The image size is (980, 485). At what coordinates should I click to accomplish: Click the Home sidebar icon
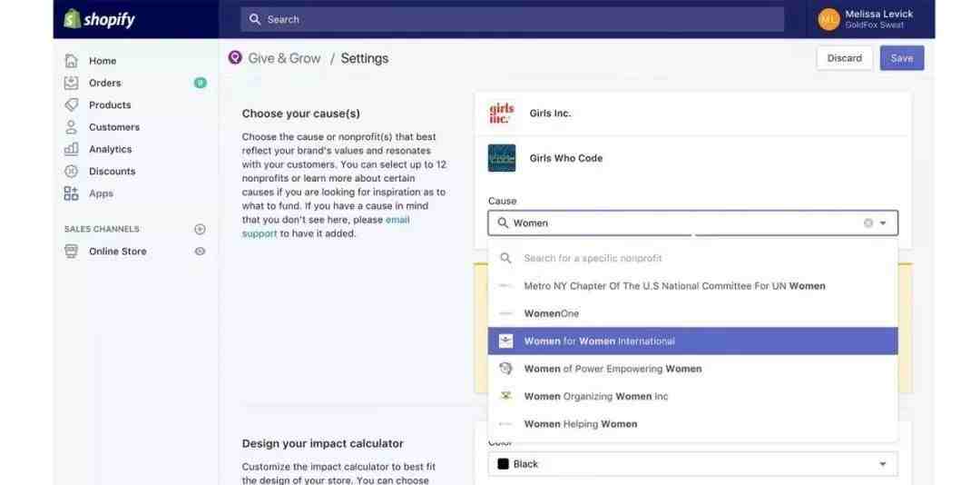pos(72,61)
